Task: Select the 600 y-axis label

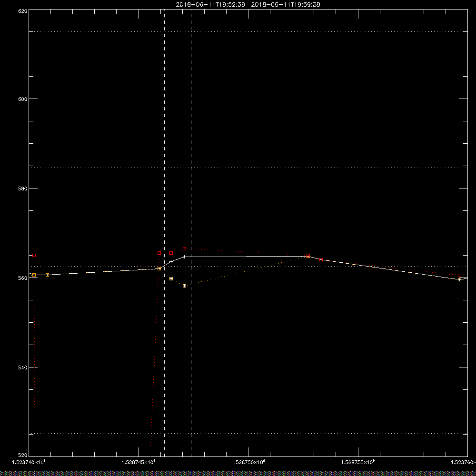Action: [23, 99]
